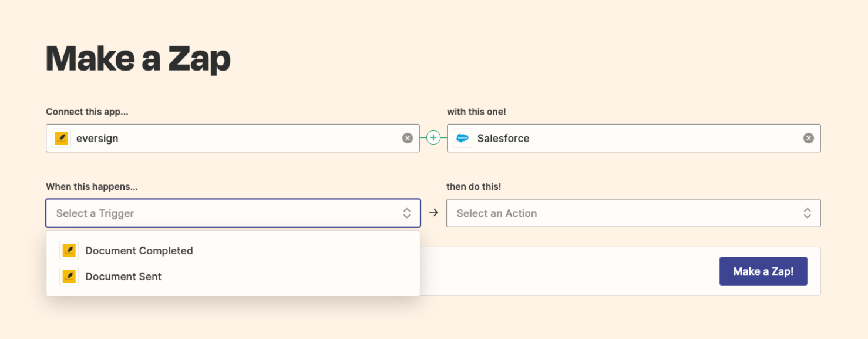Click the green plus connector icon
The height and width of the screenshot is (339, 868).
433,138
